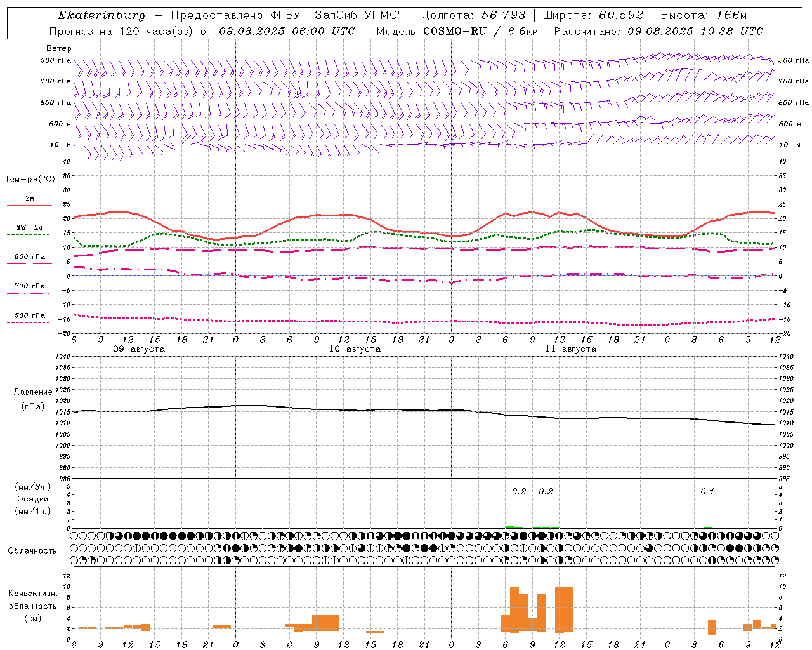Select the Высота: 166м field
The height and width of the screenshot is (650, 812).
click(704, 15)
